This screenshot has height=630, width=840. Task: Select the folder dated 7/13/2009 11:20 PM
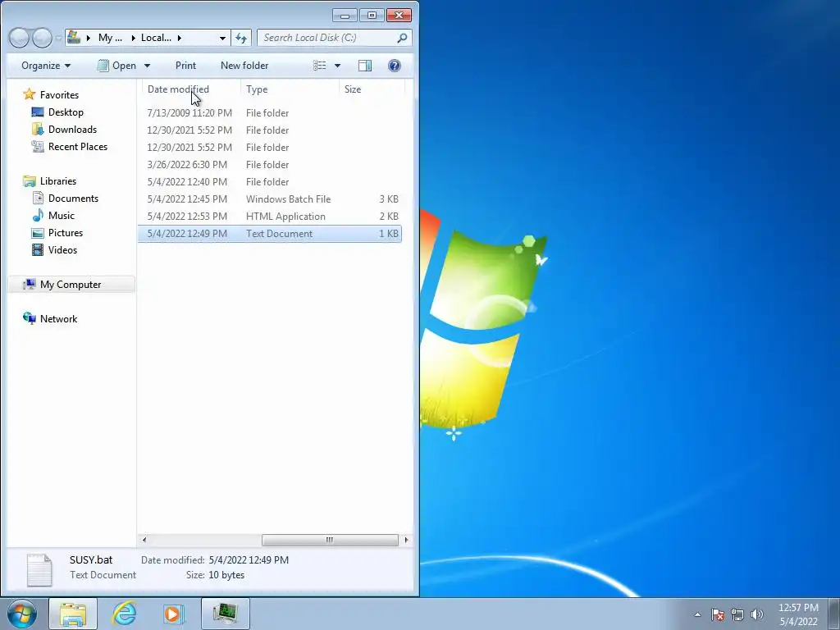tap(269, 113)
